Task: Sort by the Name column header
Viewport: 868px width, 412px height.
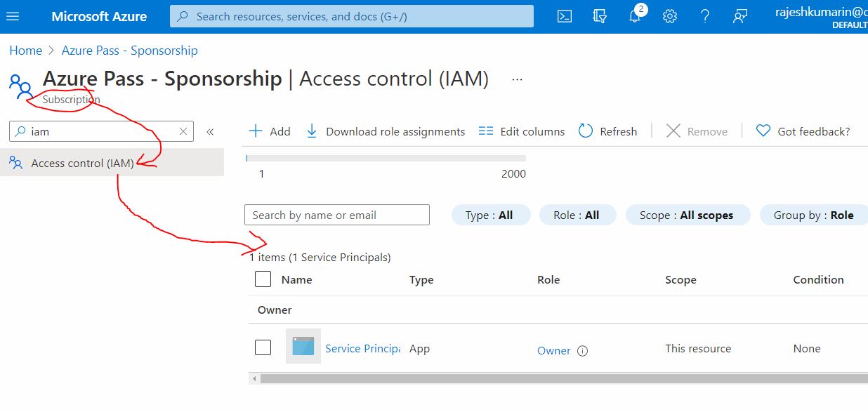Action: point(296,279)
